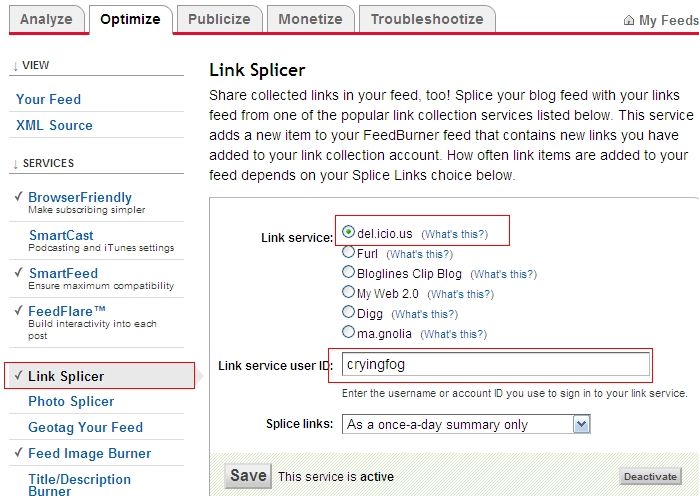Open the XML Source view link
Screen dimensions: 699x496
tap(54, 125)
